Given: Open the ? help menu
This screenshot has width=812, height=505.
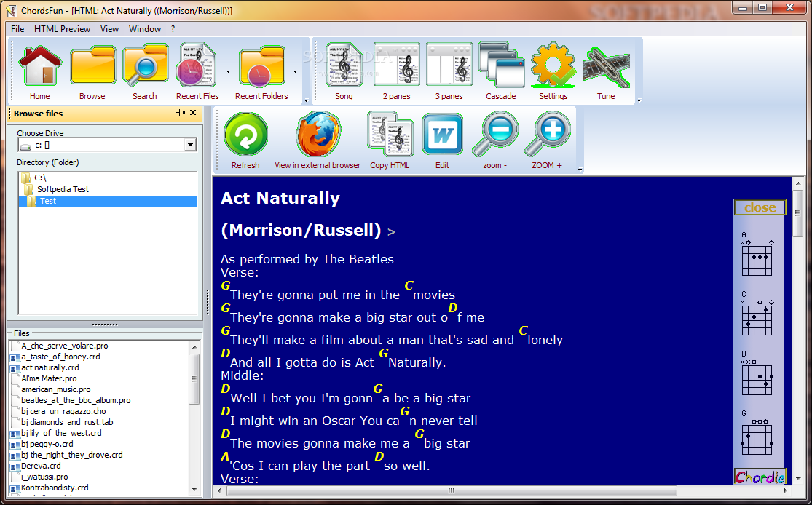Looking at the screenshot, I should [x=173, y=29].
